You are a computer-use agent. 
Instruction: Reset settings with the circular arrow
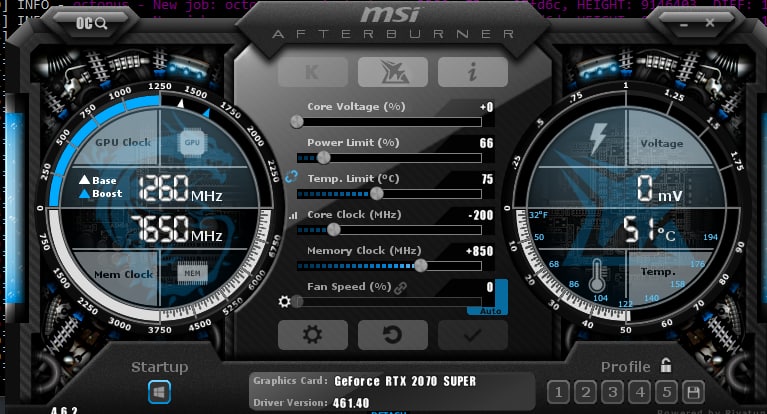coord(393,335)
